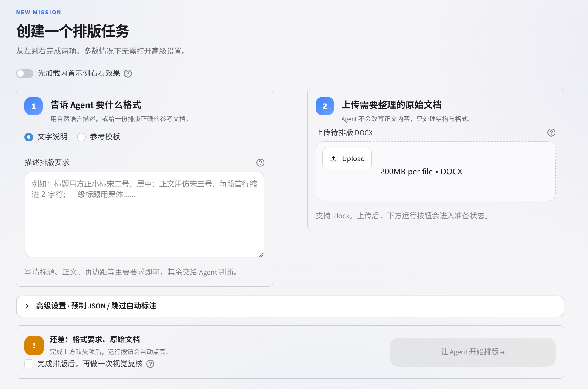
Task: Click the orange warning exclamation icon
Action: pos(34,345)
